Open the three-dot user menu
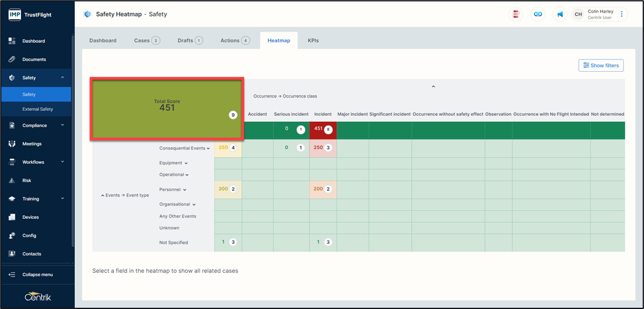This screenshot has width=644, height=309. click(622, 14)
